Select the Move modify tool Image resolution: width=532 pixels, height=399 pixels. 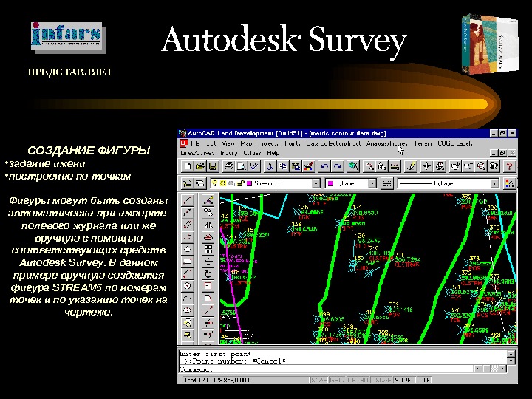point(208,262)
